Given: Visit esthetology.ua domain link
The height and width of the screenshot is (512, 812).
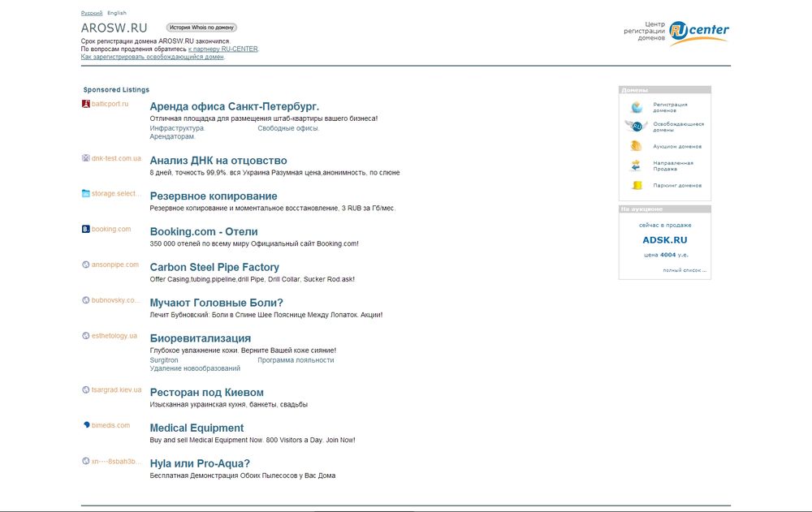Looking at the screenshot, I should tap(114, 336).
